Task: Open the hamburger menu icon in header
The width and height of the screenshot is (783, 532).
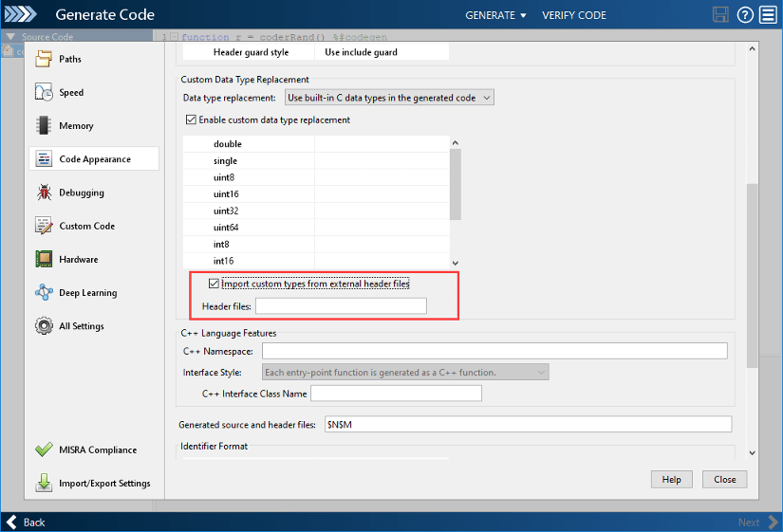Action: point(768,15)
